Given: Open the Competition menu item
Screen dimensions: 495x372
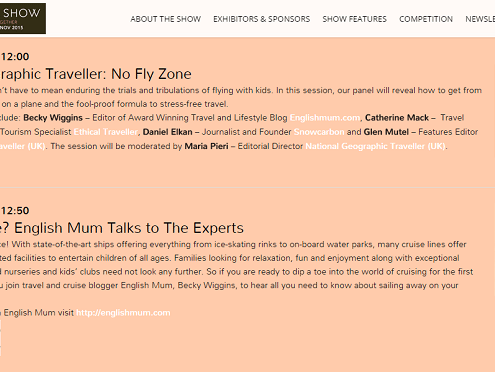Looking at the screenshot, I should [x=426, y=19].
